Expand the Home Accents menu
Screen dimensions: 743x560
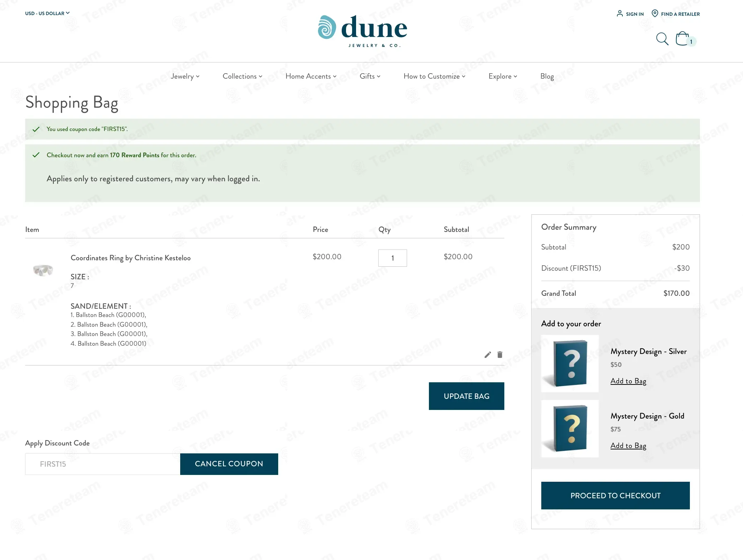coord(311,76)
